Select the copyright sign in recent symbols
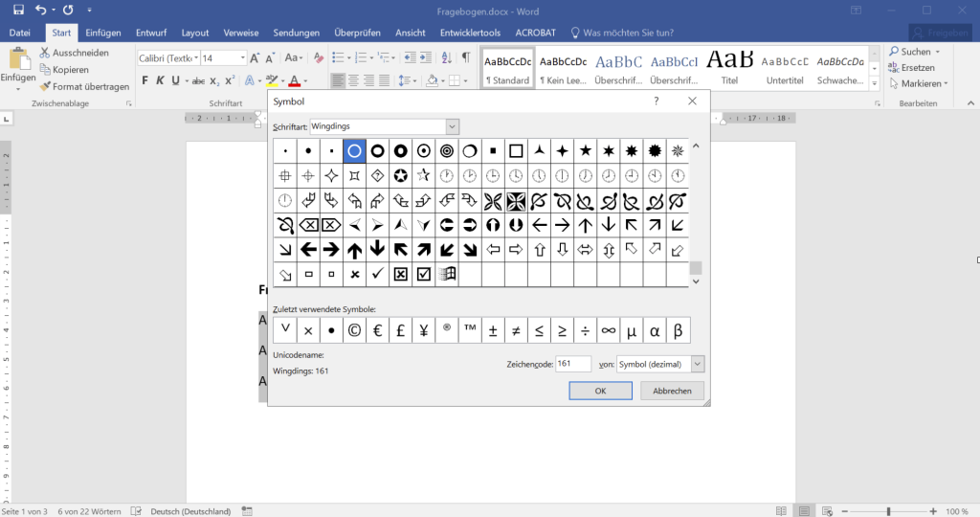Image resolution: width=980 pixels, height=517 pixels. (354, 330)
